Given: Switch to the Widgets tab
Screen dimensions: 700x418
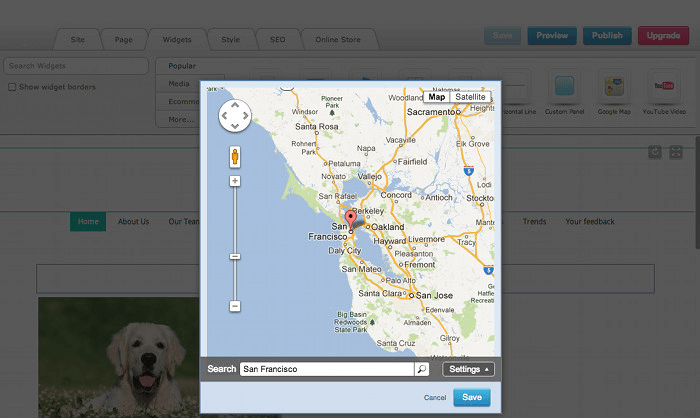Looking at the screenshot, I should (x=177, y=39).
